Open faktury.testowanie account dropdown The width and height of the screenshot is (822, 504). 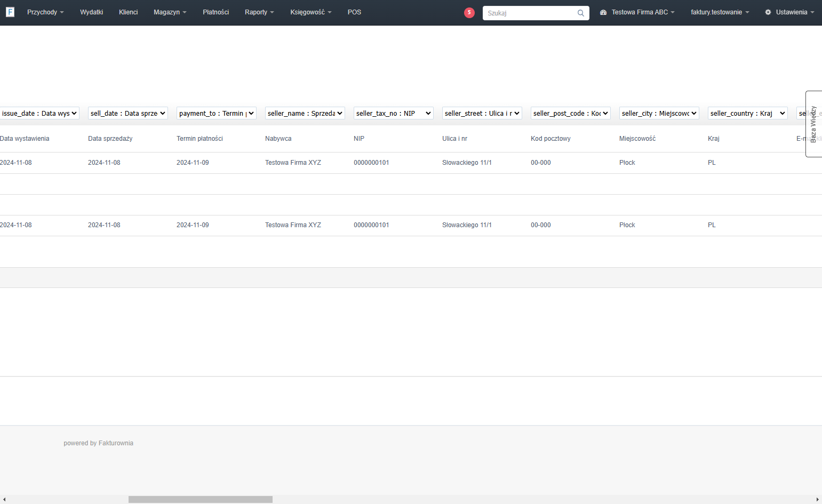click(x=720, y=12)
